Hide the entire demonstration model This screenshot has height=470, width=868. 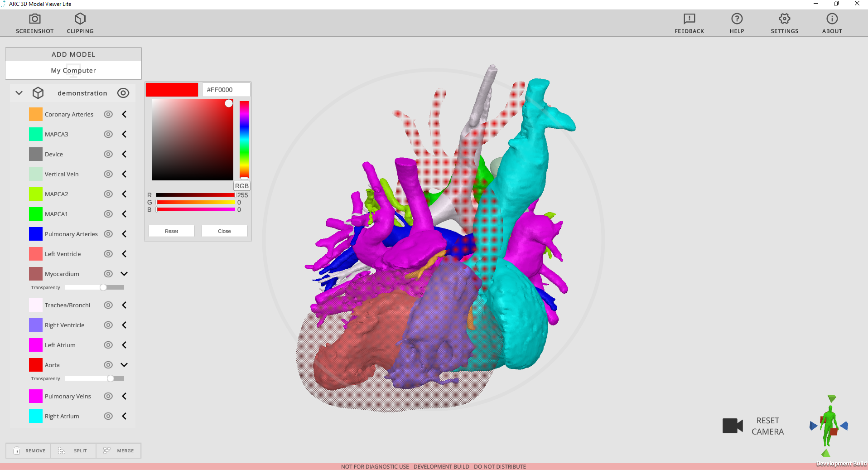123,92
